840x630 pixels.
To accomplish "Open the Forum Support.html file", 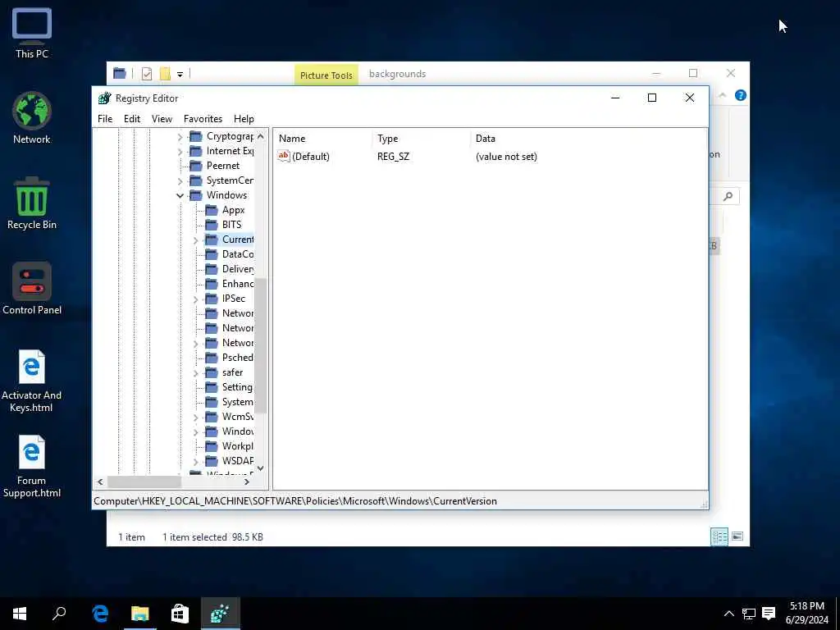I will [x=32, y=466].
